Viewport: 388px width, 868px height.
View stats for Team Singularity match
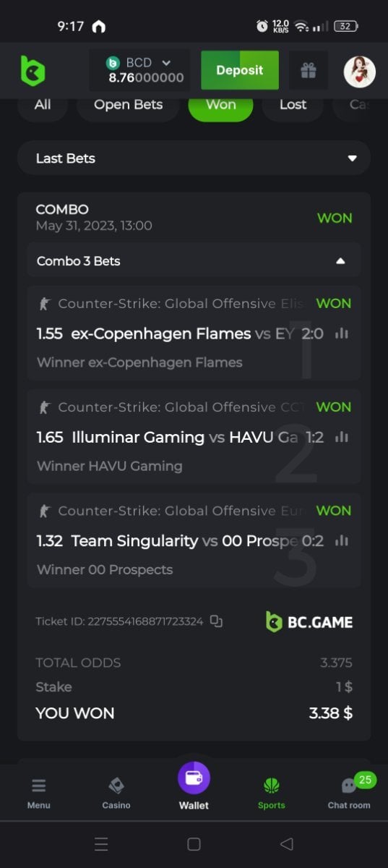point(342,540)
